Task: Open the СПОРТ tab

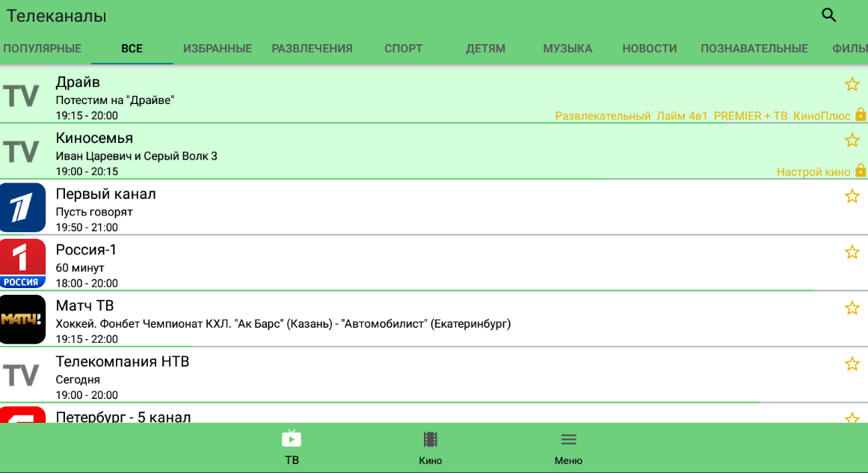Action: coord(404,49)
